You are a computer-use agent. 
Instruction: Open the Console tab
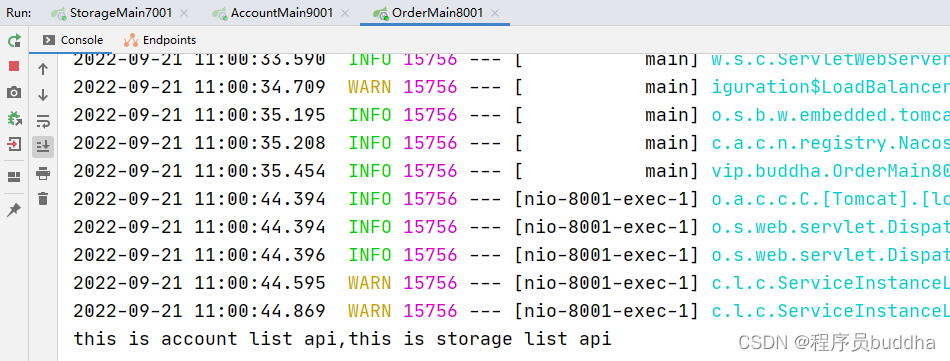[73, 40]
